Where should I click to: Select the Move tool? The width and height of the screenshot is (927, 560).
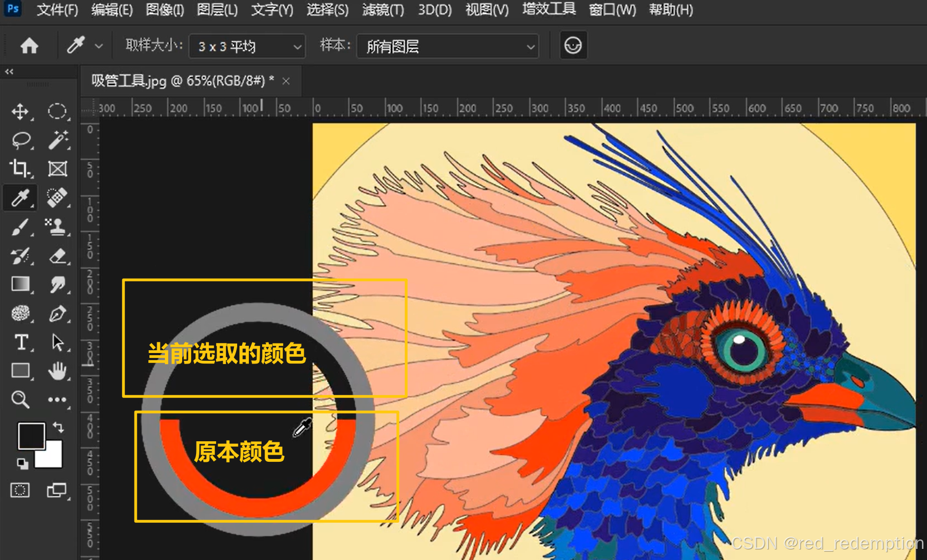(x=21, y=112)
